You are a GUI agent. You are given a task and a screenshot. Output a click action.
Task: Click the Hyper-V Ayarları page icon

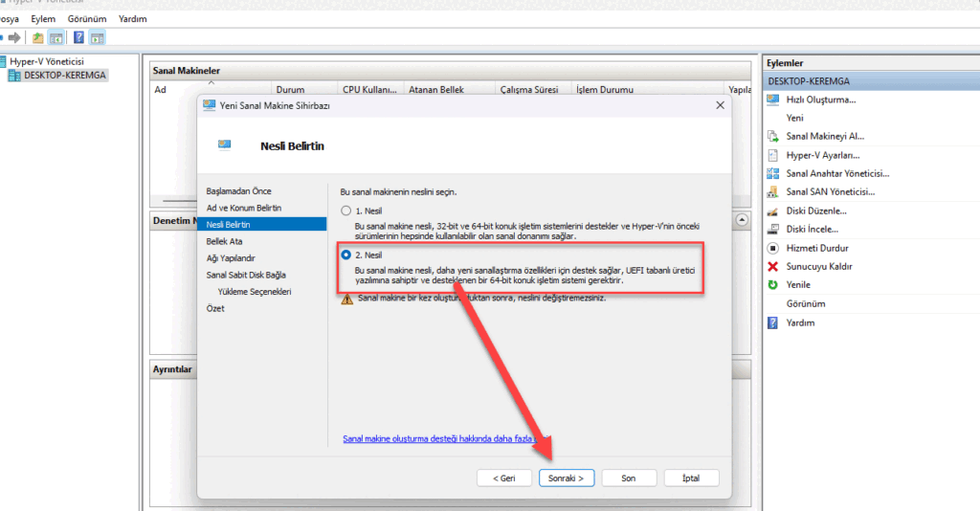773,155
